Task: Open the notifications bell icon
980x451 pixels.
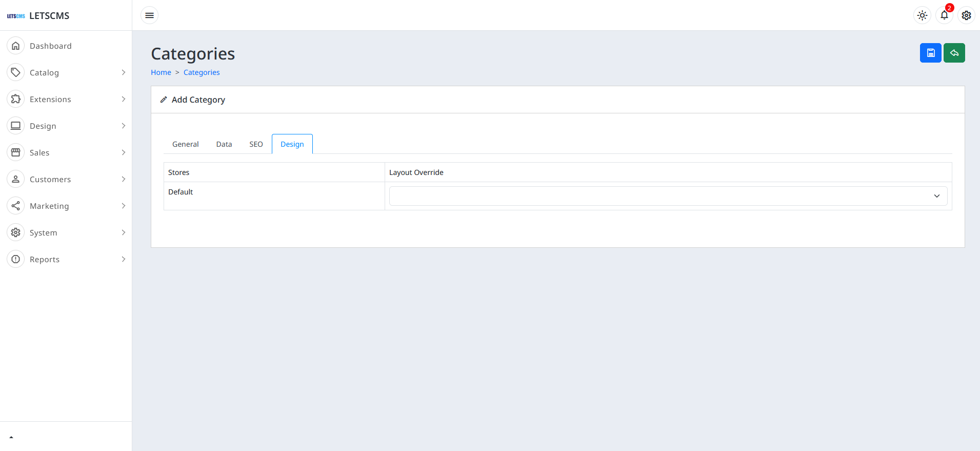Action: click(x=944, y=15)
